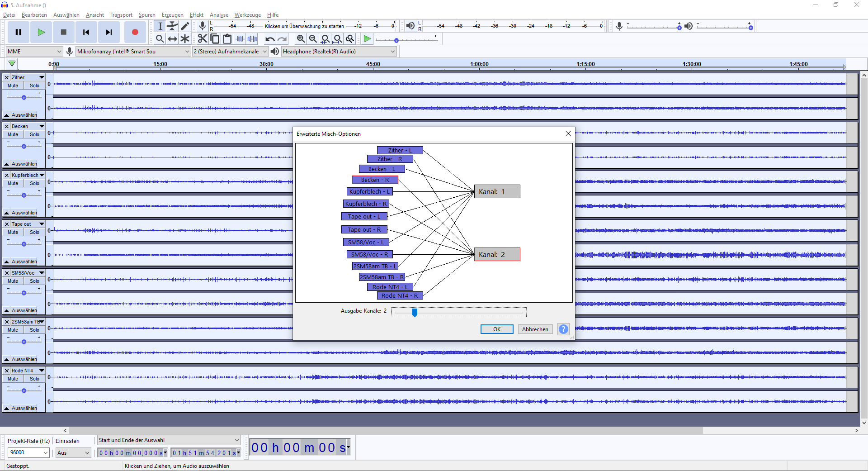Click the Ausgabe-Kanäle slider handle

click(415, 312)
